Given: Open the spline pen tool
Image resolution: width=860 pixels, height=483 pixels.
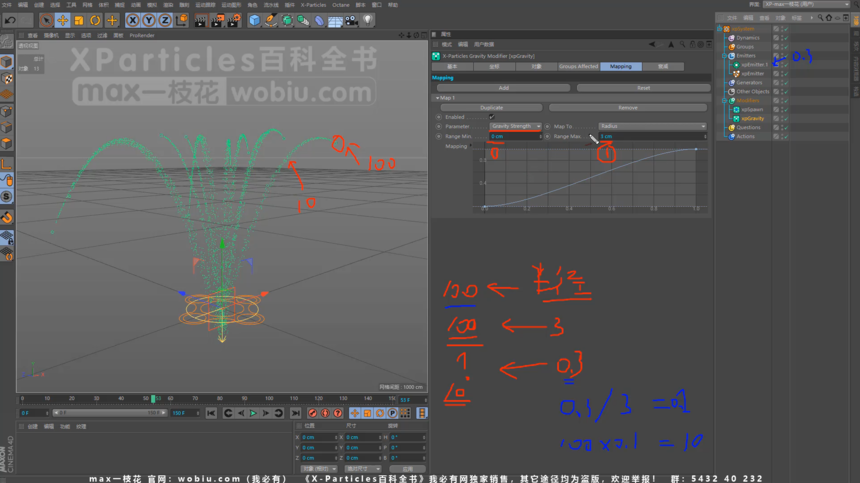Looking at the screenshot, I should coord(271,21).
